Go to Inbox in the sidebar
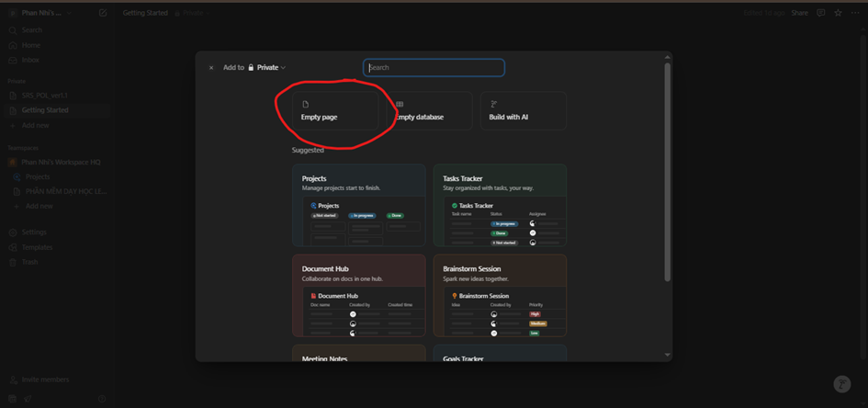This screenshot has height=408, width=868. point(30,60)
